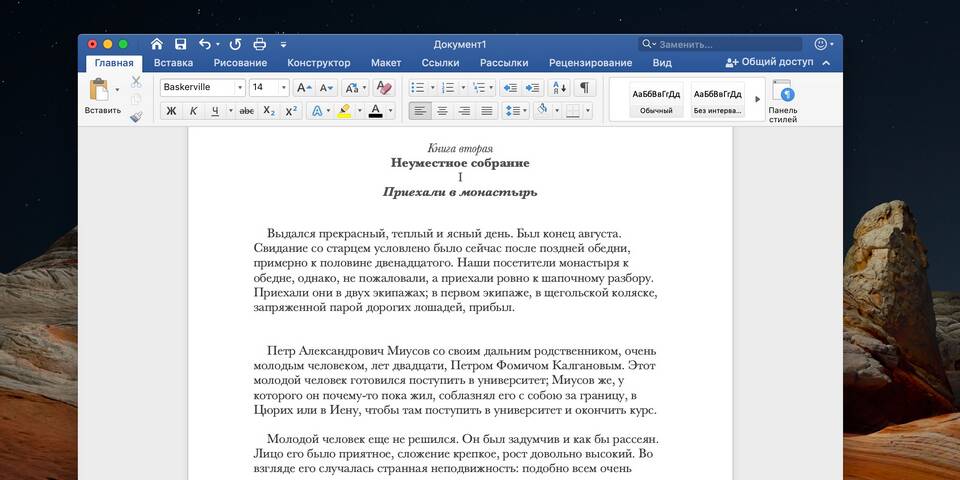Expand the paste options arrow
960x480 pixels.
(x=118, y=90)
